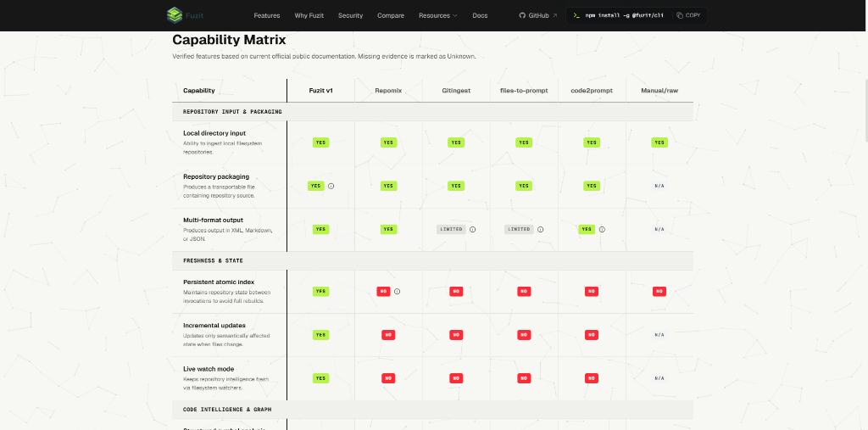This screenshot has height=430, width=868.
Task: Click the Persistent atomic index row title
Action: tap(219, 282)
